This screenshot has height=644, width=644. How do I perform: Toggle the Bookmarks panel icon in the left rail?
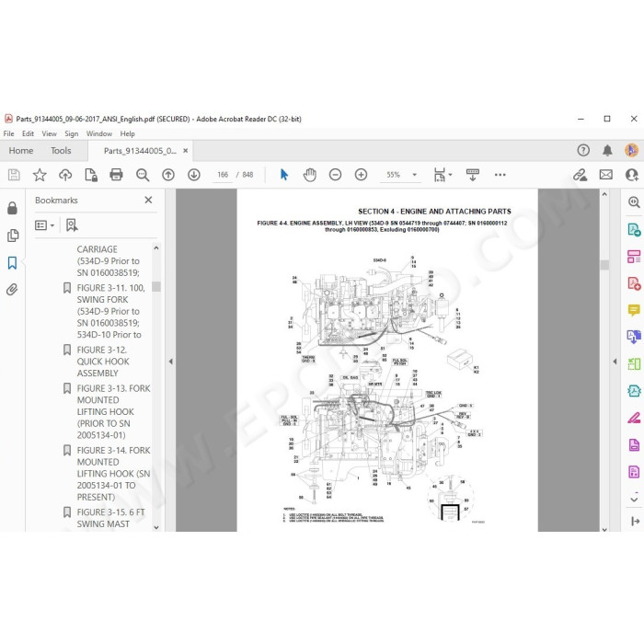[x=12, y=263]
